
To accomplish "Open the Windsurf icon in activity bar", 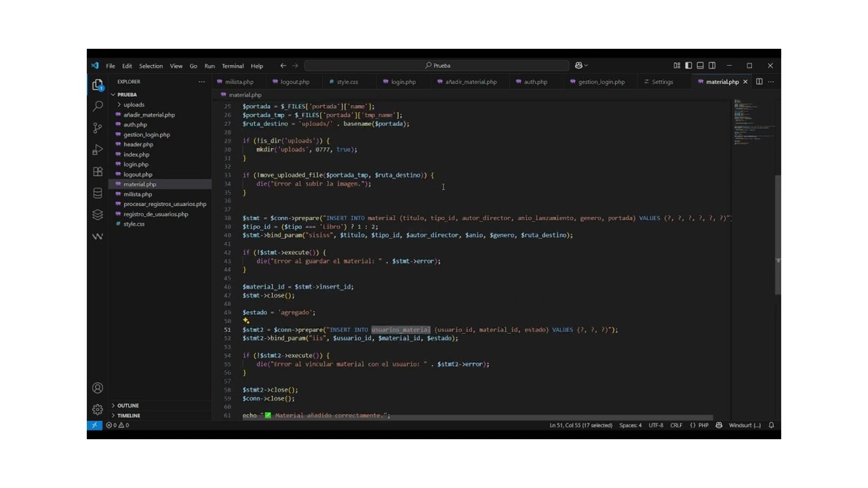I will click(x=98, y=237).
